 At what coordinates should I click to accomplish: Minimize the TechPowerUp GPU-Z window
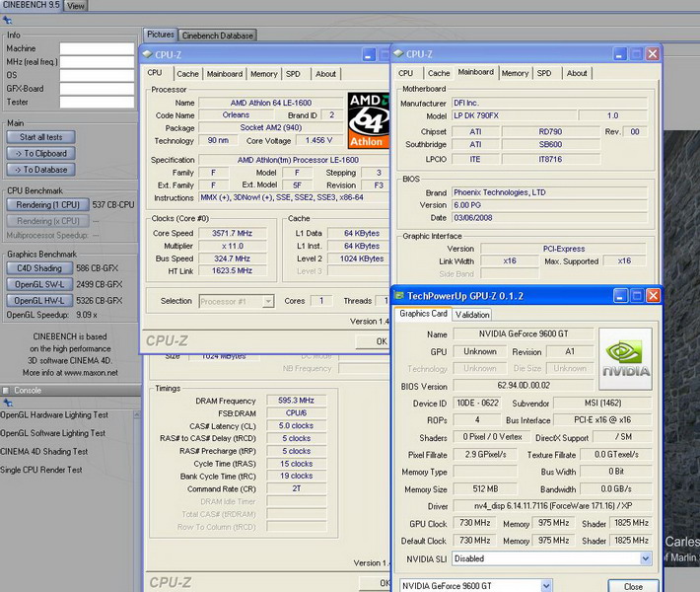coord(618,296)
